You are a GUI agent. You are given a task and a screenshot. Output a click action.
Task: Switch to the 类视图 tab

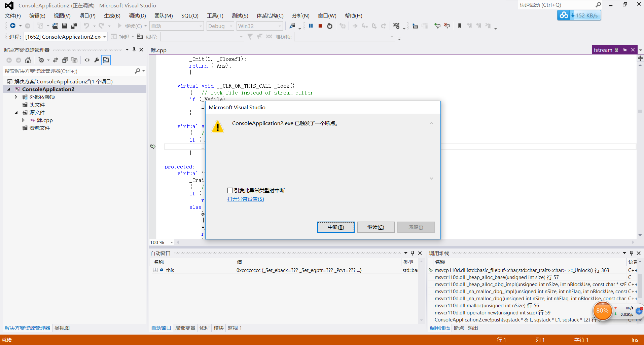pyautogui.click(x=62, y=328)
